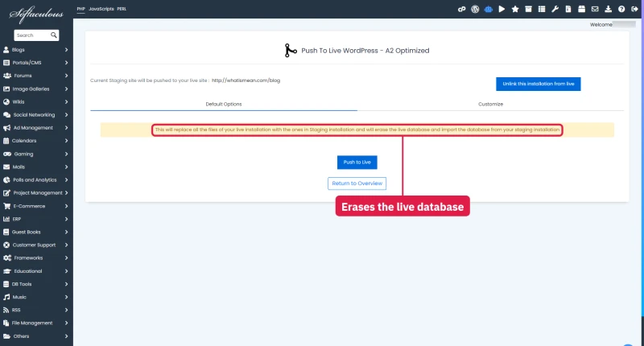This screenshot has height=346, width=644.
Task: Expand the Polls and Analytics chevron
Action: point(66,179)
